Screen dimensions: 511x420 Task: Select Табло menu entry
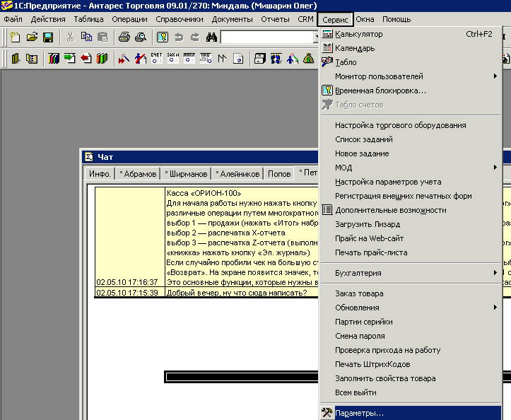coord(411,62)
